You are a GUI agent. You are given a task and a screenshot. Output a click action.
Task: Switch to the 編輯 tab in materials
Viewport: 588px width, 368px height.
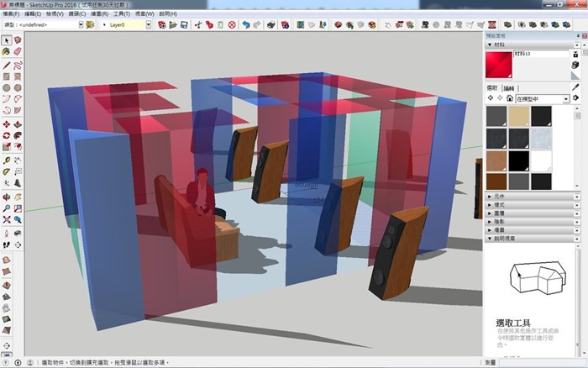pos(510,87)
